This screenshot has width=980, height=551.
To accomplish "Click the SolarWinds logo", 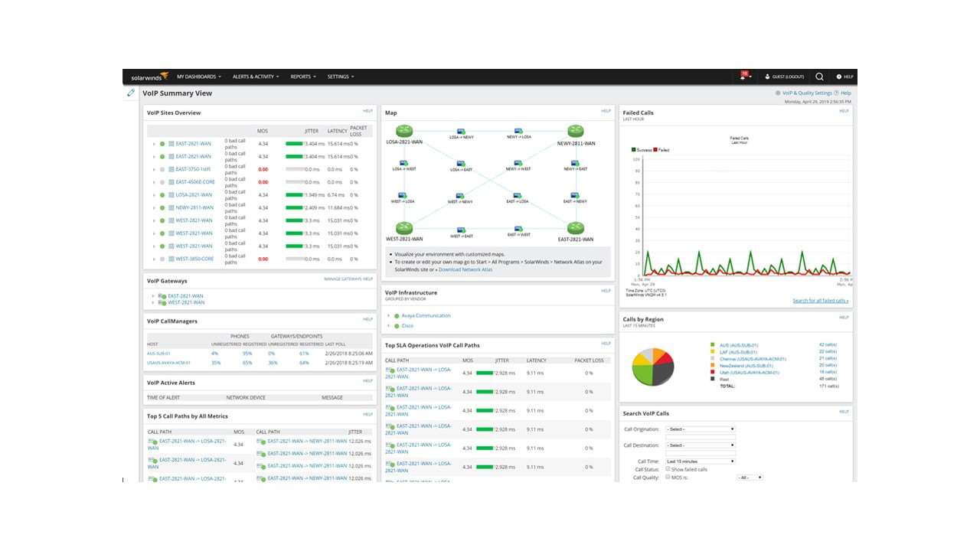I will 145,77.
